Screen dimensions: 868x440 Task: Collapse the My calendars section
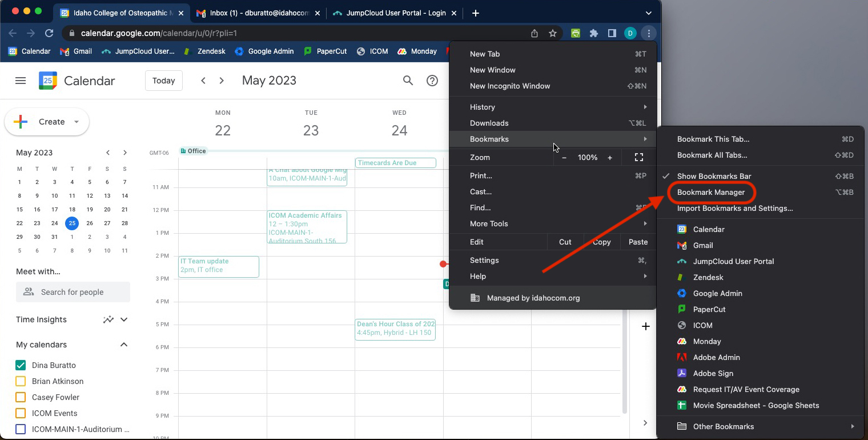[x=123, y=345]
